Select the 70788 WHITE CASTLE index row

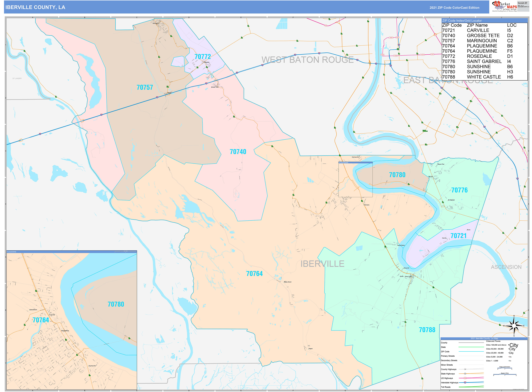pos(485,77)
